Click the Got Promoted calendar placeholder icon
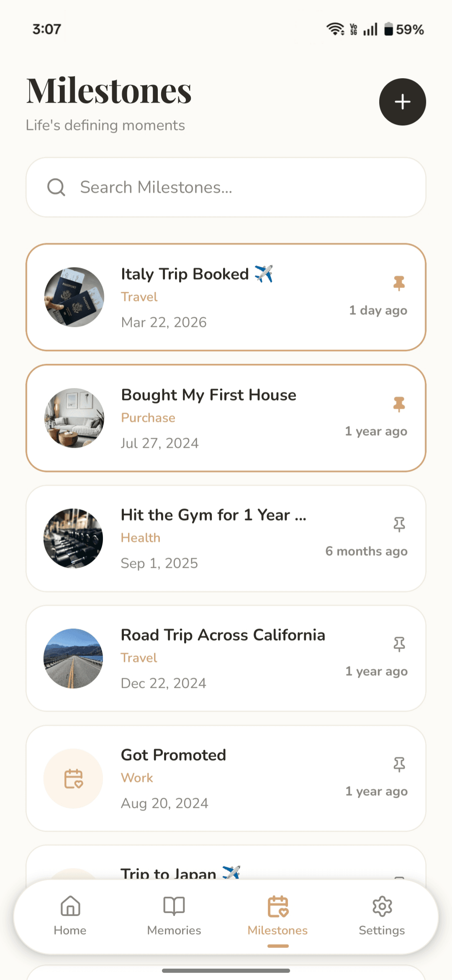This screenshot has height=980, width=452. pos(73,778)
